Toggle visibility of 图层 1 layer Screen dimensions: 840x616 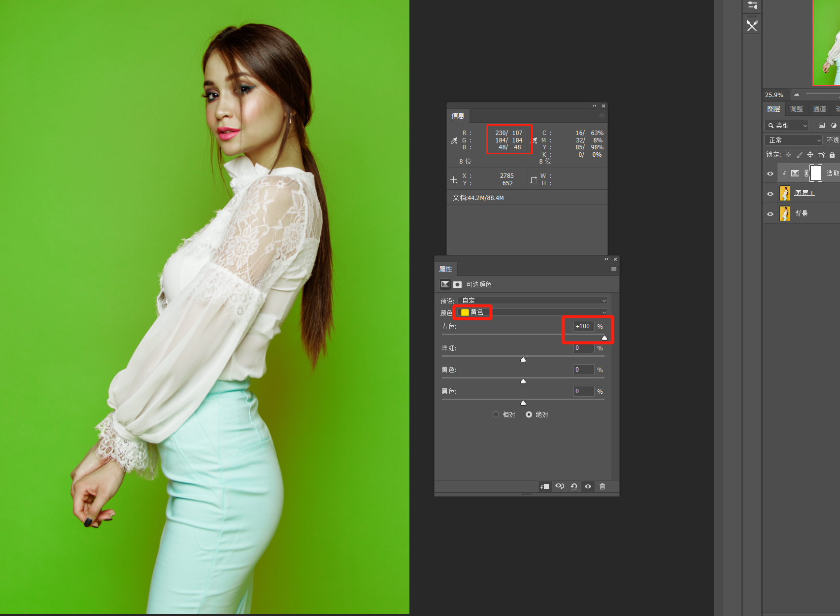(770, 194)
